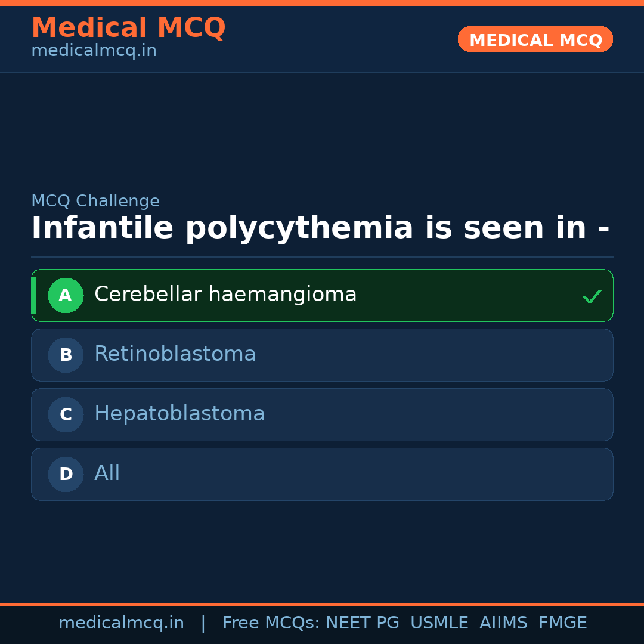Image resolution: width=644 pixels, height=644 pixels.
Task: Choose the Retinoblastoma option
Action: (x=175, y=354)
